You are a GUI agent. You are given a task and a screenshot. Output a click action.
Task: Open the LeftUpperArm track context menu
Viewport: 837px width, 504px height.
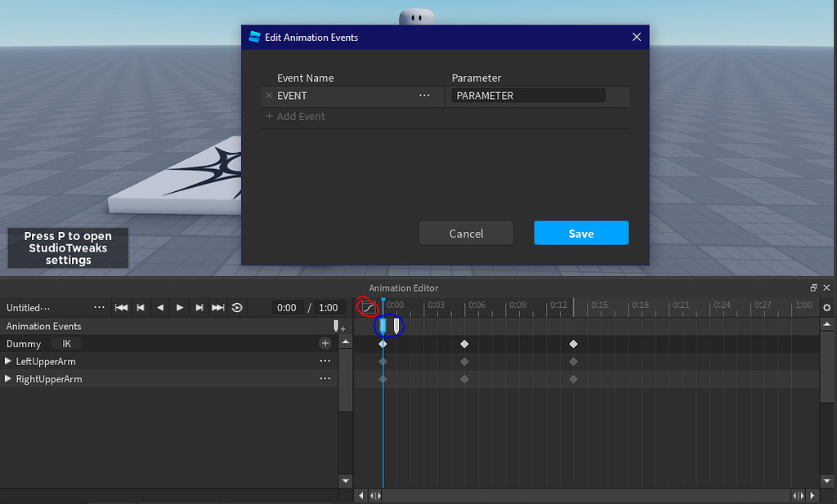coord(325,361)
